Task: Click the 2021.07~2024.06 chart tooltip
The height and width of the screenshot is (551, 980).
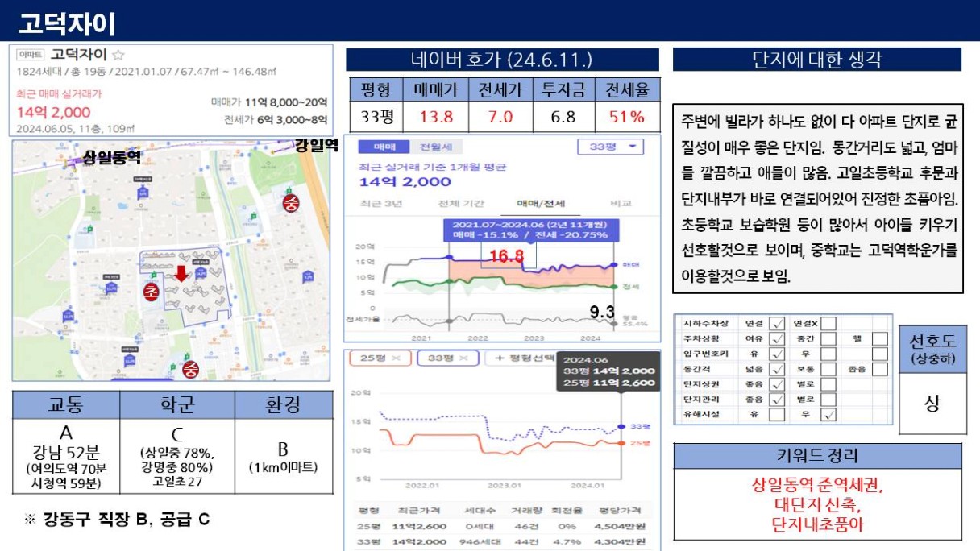Action: coord(529,230)
